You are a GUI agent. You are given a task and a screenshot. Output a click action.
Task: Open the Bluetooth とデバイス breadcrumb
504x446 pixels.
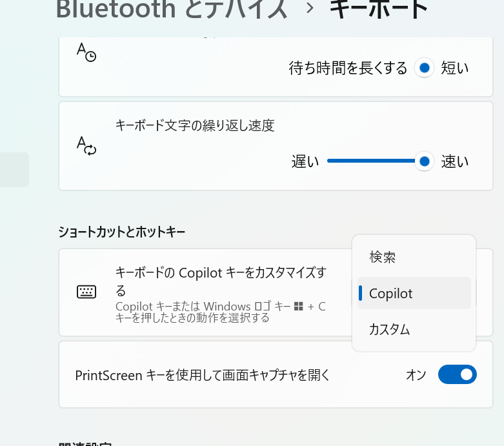click(x=172, y=9)
